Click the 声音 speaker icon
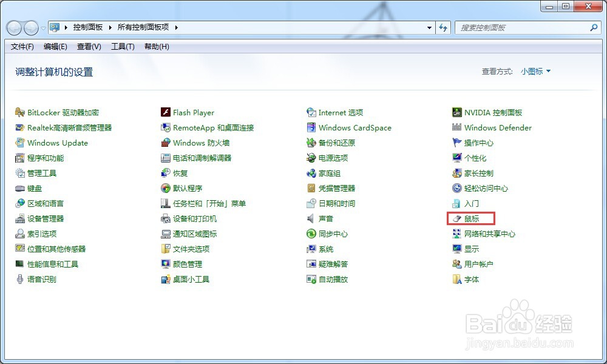Viewport: 607px width, 364px height. click(311, 219)
